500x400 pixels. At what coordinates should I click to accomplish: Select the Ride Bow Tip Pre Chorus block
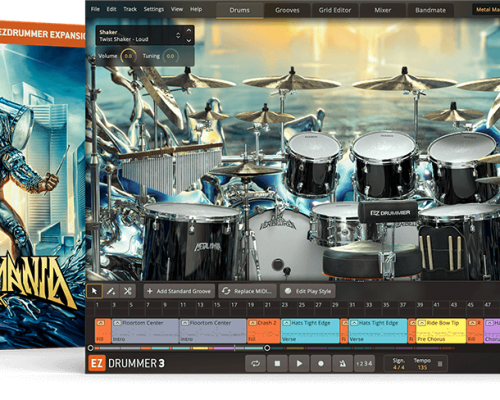[x=441, y=331]
